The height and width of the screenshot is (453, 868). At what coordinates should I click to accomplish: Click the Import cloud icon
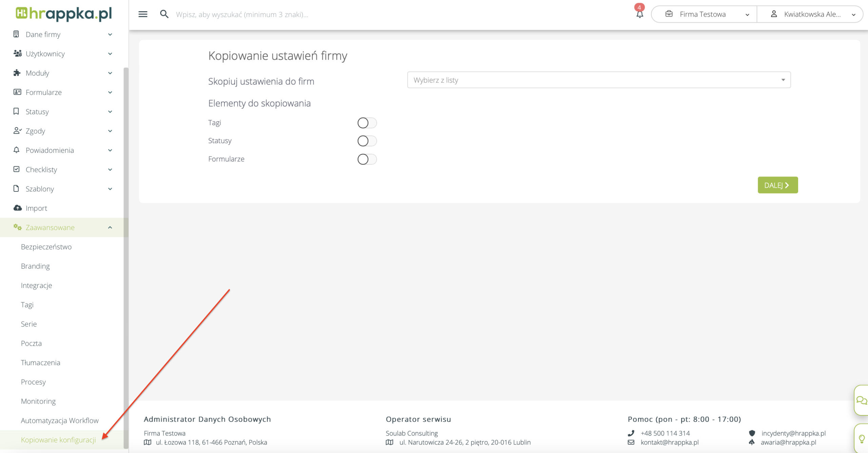pos(17,208)
